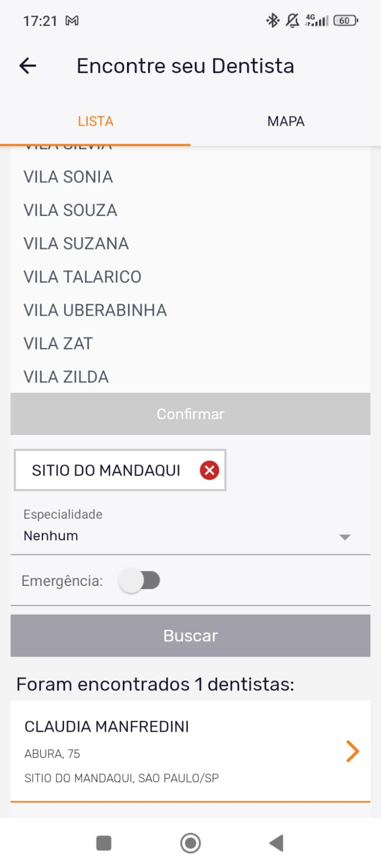
Task: Tap the Buscar button
Action: pos(190,636)
